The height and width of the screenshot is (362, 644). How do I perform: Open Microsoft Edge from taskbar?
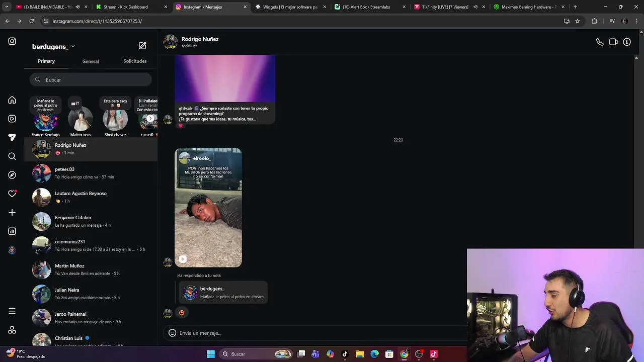[374, 354]
